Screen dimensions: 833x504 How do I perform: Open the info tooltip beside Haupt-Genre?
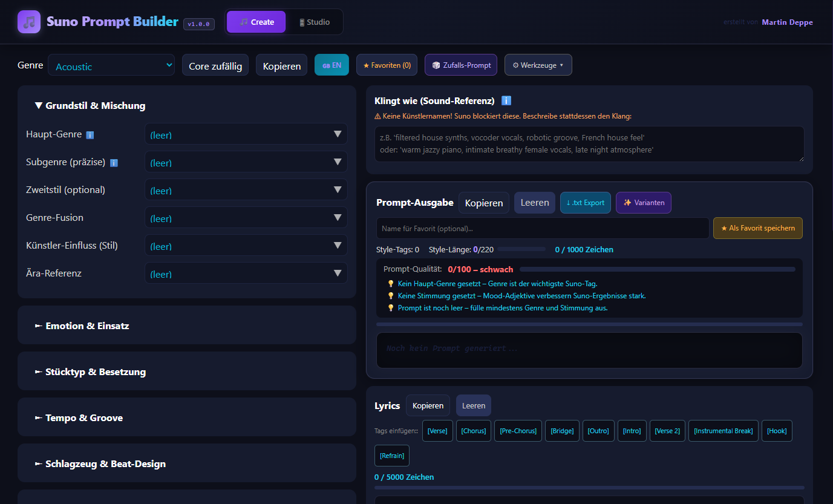pos(90,134)
